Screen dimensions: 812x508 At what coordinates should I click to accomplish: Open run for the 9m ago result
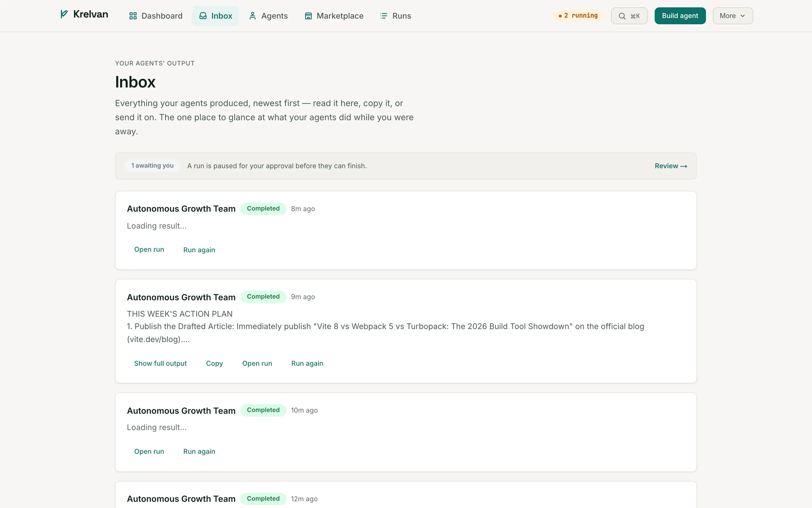257,364
